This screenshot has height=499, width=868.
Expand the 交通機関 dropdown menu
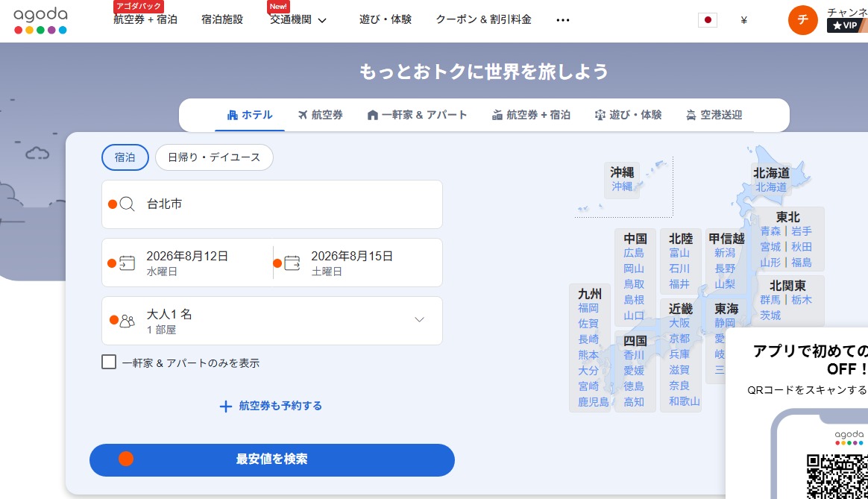click(x=298, y=20)
